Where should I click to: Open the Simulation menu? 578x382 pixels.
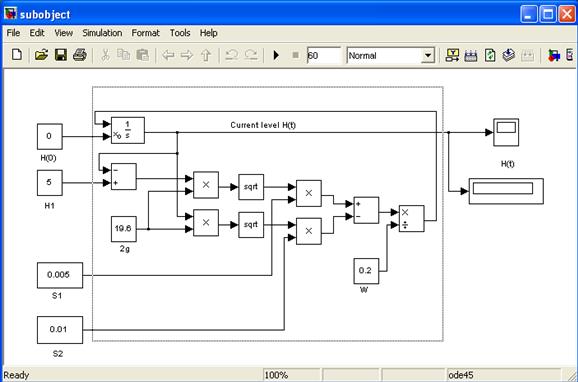pos(102,33)
